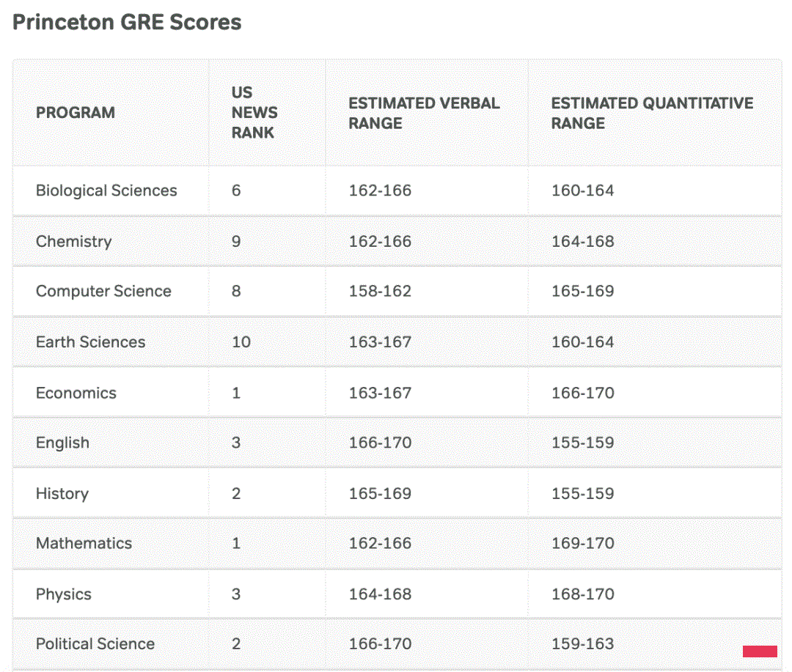This screenshot has height=672, width=792.
Task: Select rank 2 in the History row
Action: [236, 493]
